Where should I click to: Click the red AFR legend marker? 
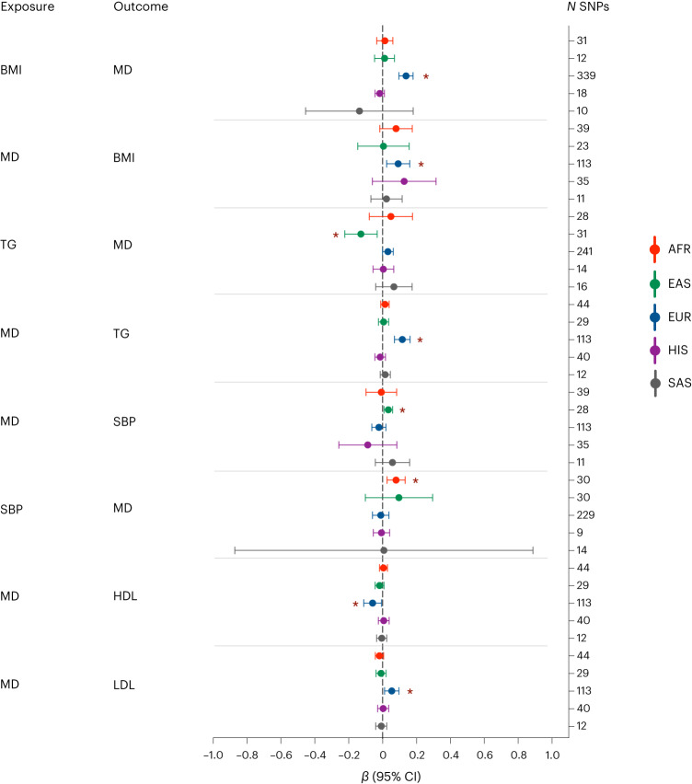(x=654, y=249)
